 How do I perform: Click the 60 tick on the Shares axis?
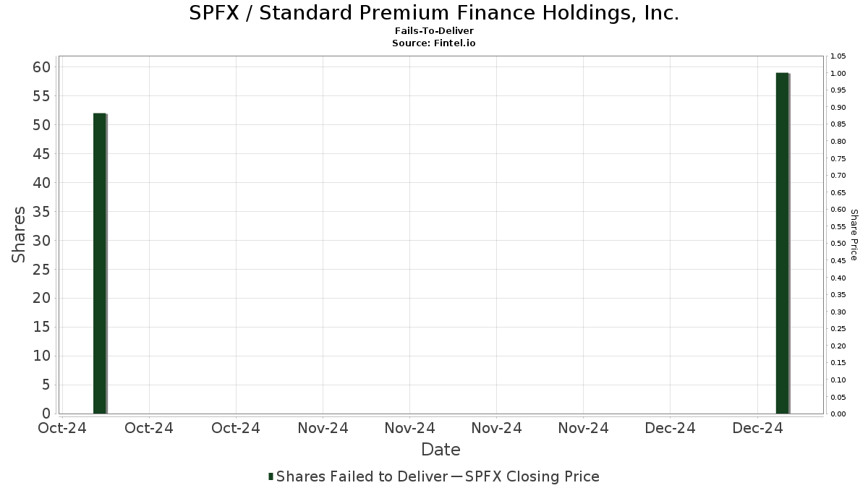pos(41,67)
